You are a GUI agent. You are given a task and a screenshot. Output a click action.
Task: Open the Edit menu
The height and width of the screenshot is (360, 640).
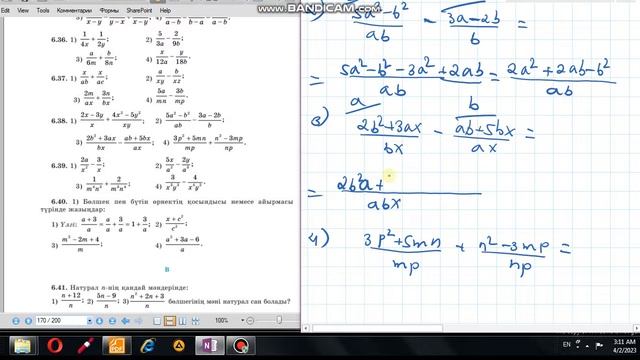pyautogui.click(x=5, y=10)
